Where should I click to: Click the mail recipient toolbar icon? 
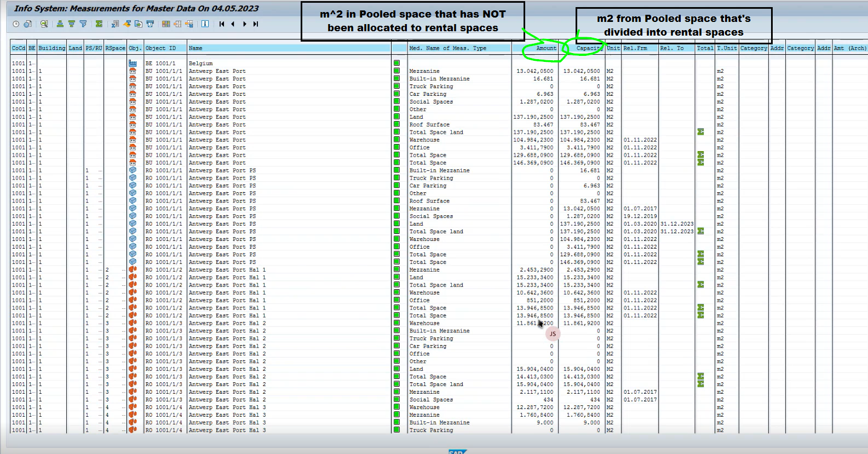point(150,24)
